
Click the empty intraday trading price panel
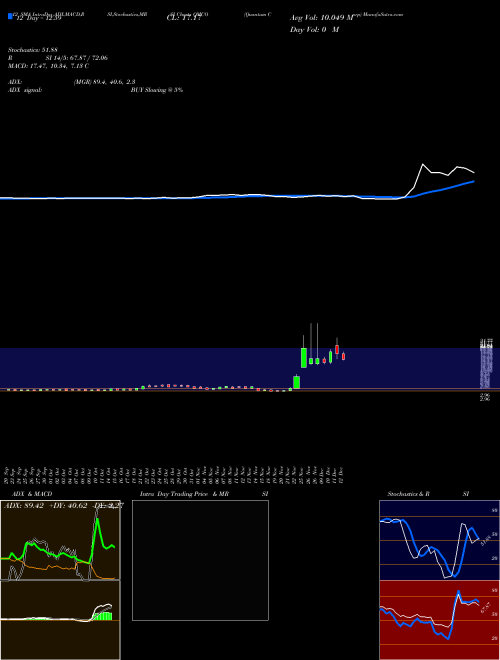tap(200, 560)
